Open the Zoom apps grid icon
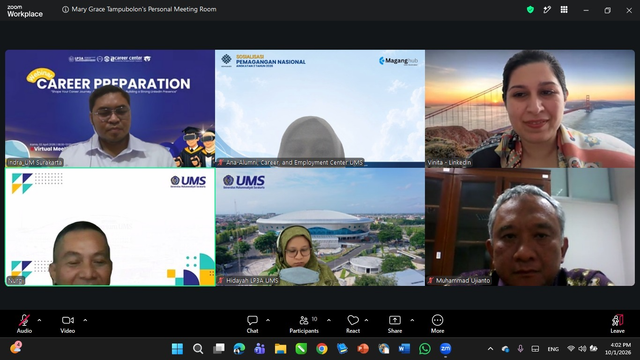640x360 pixels. pos(564,10)
